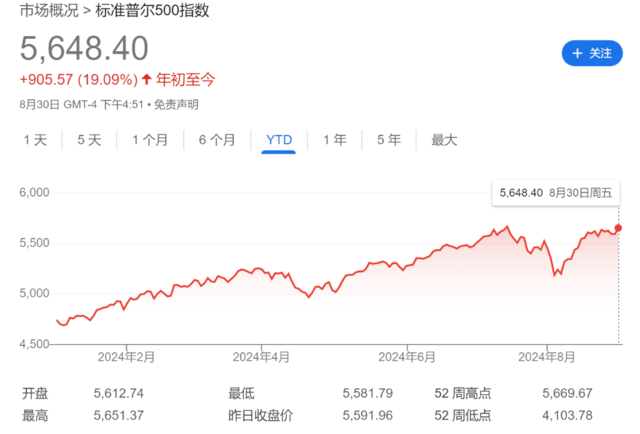The image size is (640, 434).
Task: Show the 1 个月 chart range
Action: (150, 140)
